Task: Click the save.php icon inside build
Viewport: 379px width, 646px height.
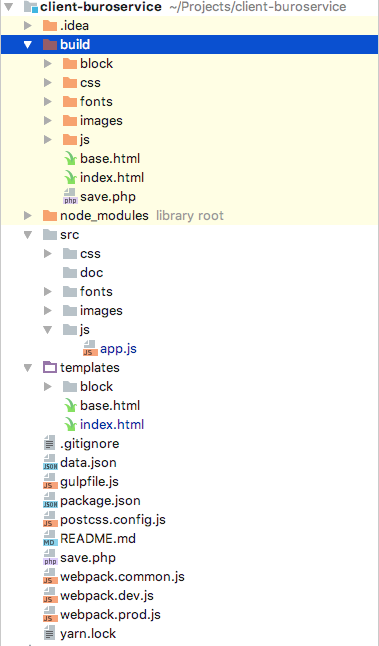Action: click(x=70, y=197)
